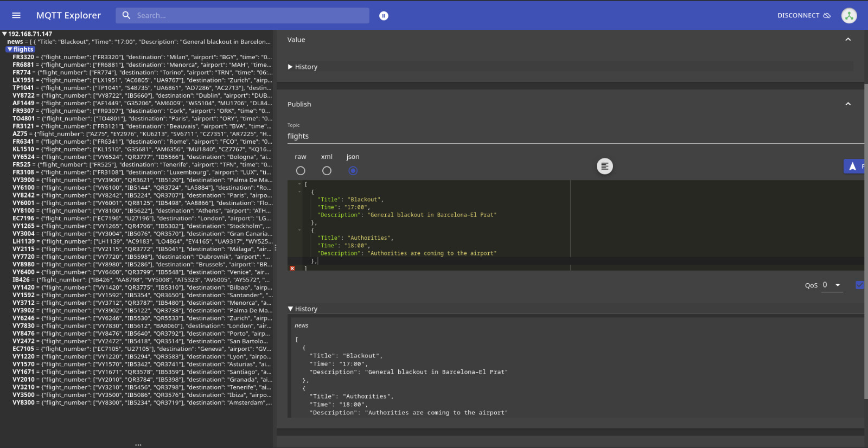Select the FR525 flight topic
Screen dimensions: 868x448
(142, 164)
